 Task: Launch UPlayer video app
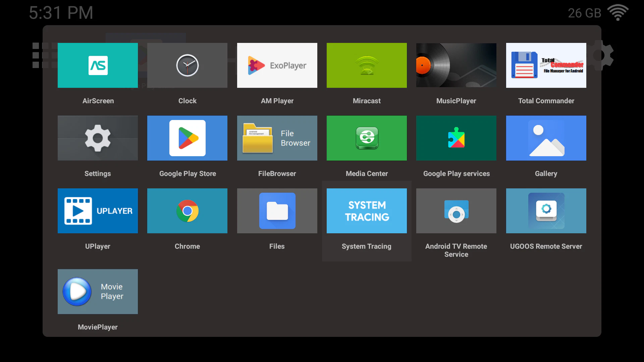[98, 211]
